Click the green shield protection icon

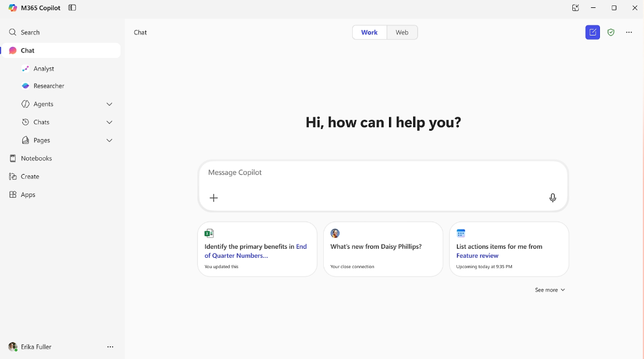(611, 33)
